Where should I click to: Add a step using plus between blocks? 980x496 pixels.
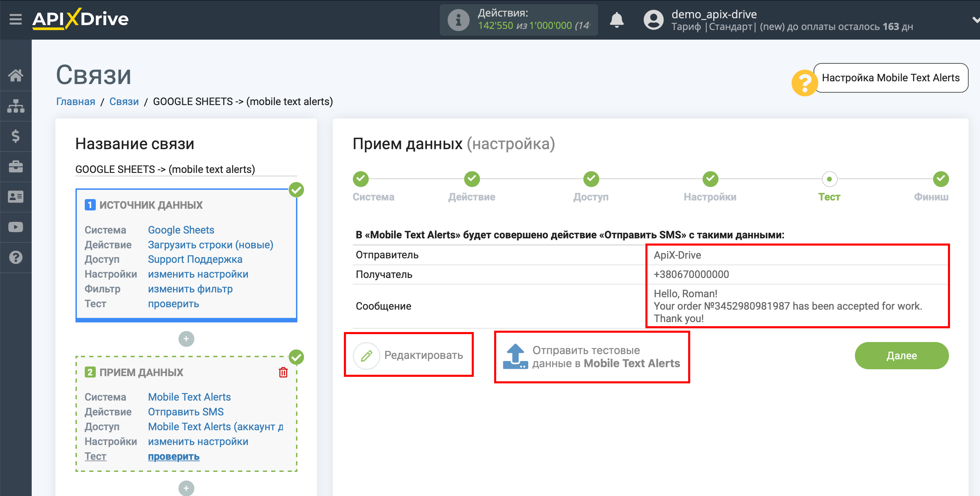point(186,339)
